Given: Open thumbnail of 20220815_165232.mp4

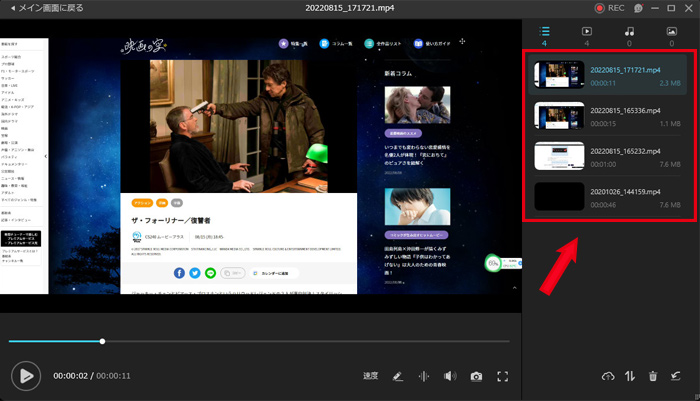Looking at the screenshot, I should (559, 156).
